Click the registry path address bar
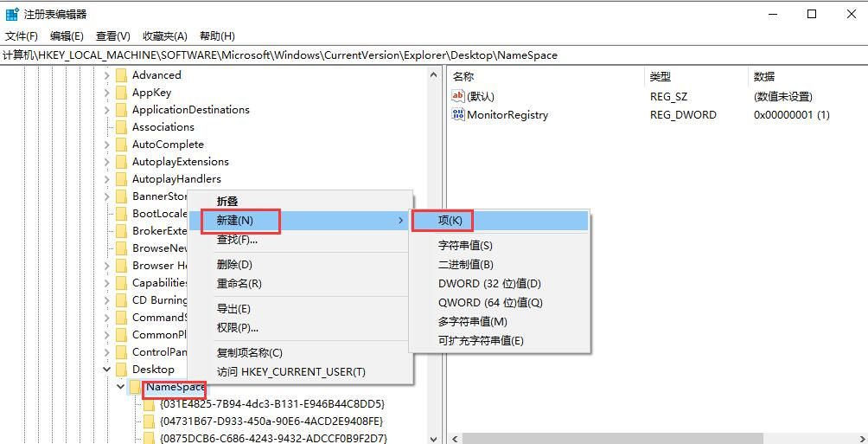 point(432,55)
